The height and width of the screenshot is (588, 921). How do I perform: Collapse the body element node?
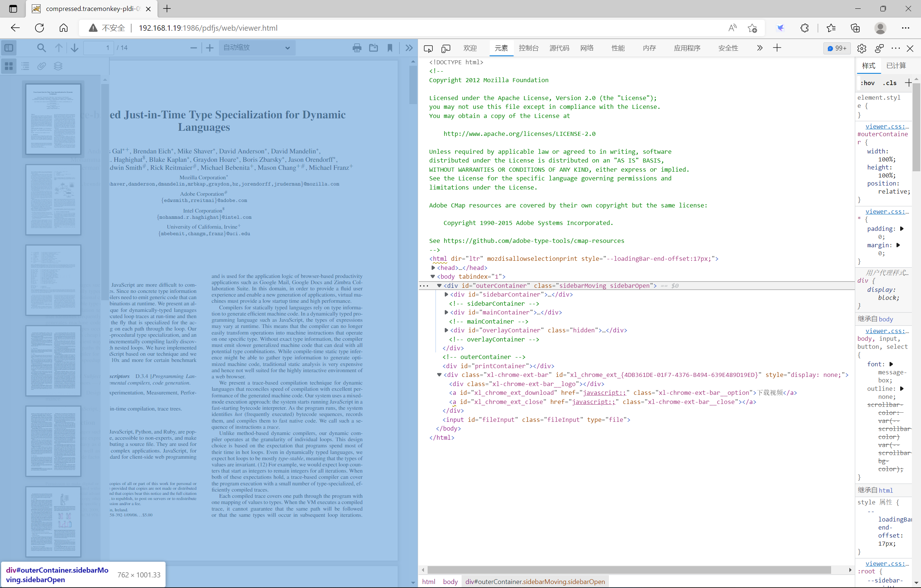pos(433,276)
